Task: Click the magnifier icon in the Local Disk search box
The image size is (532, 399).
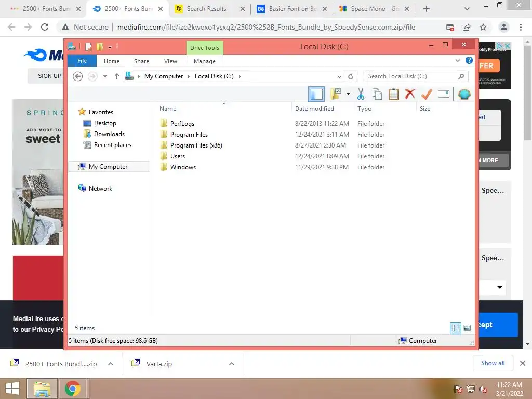Action: pos(461,76)
